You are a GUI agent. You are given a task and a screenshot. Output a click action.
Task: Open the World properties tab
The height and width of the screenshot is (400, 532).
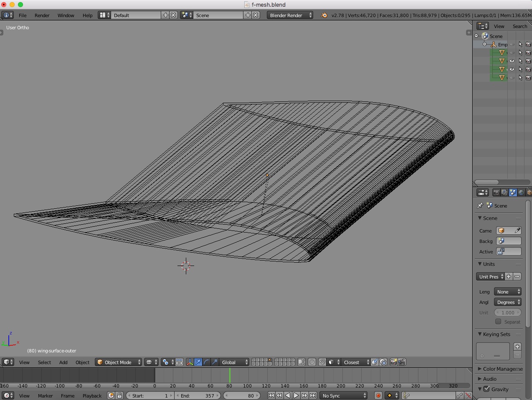coord(521,192)
